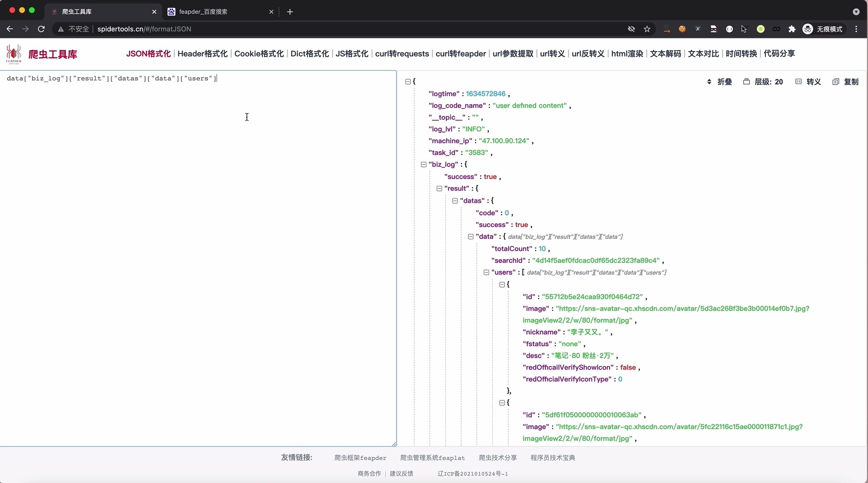Open the Cookie格式化 tool
Viewport: 868px width, 483px height.
click(259, 54)
